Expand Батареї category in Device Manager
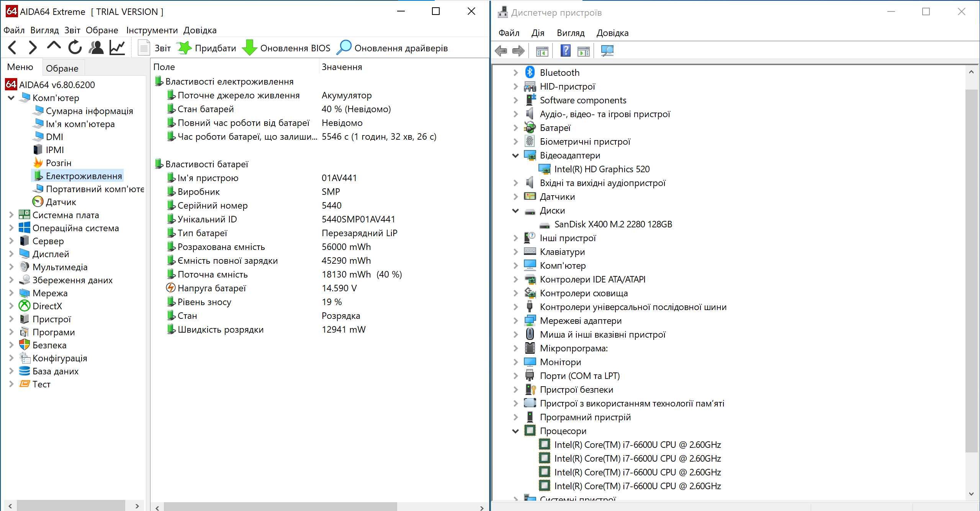 (515, 128)
